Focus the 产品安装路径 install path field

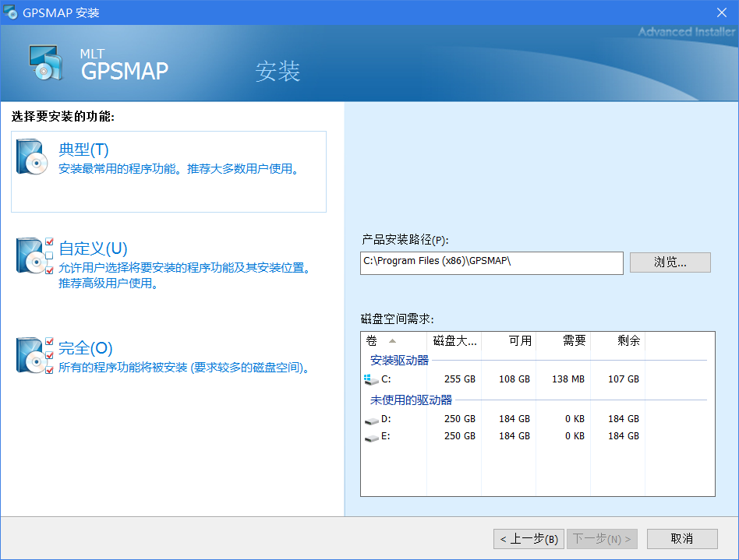(x=492, y=262)
